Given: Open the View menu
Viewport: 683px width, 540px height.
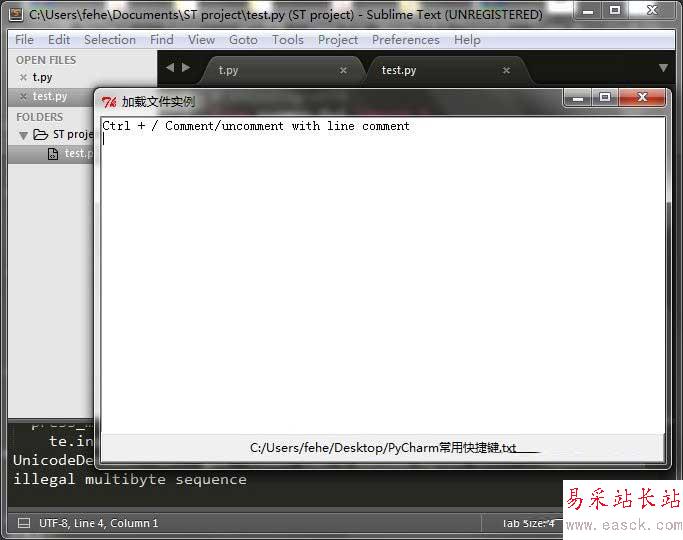Looking at the screenshot, I should [x=201, y=40].
